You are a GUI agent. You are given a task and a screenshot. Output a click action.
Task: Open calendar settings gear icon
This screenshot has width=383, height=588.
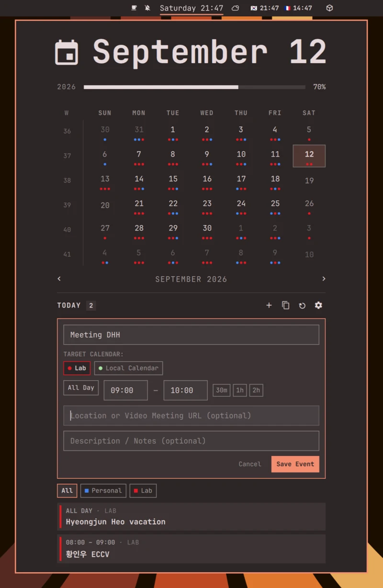click(x=318, y=305)
